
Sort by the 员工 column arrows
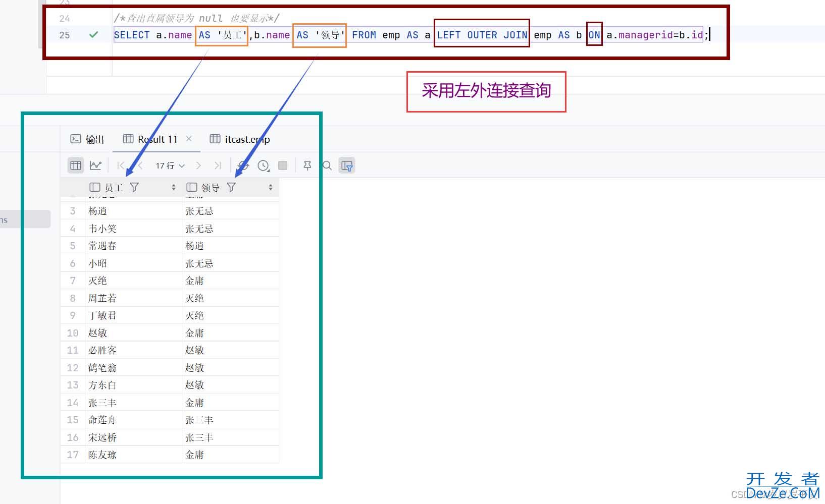(x=174, y=187)
